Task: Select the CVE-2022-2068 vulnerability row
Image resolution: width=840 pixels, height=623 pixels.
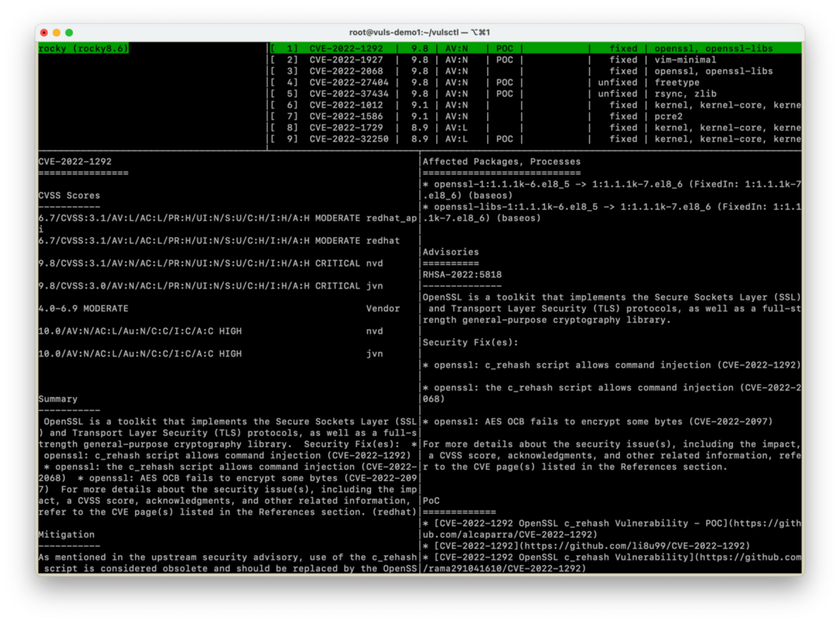Action: tap(346, 71)
